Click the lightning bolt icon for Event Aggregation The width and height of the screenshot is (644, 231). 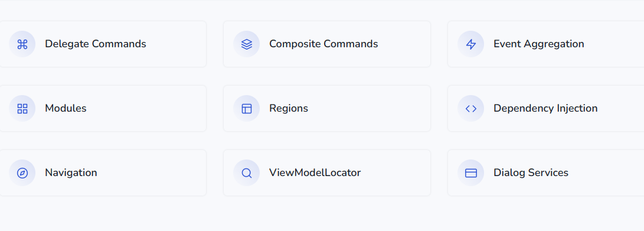470,44
